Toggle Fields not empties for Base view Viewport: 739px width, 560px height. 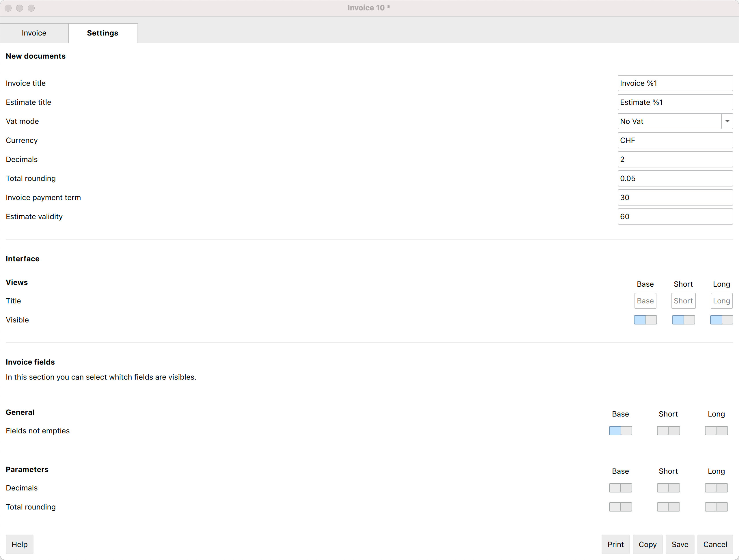coord(621,431)
